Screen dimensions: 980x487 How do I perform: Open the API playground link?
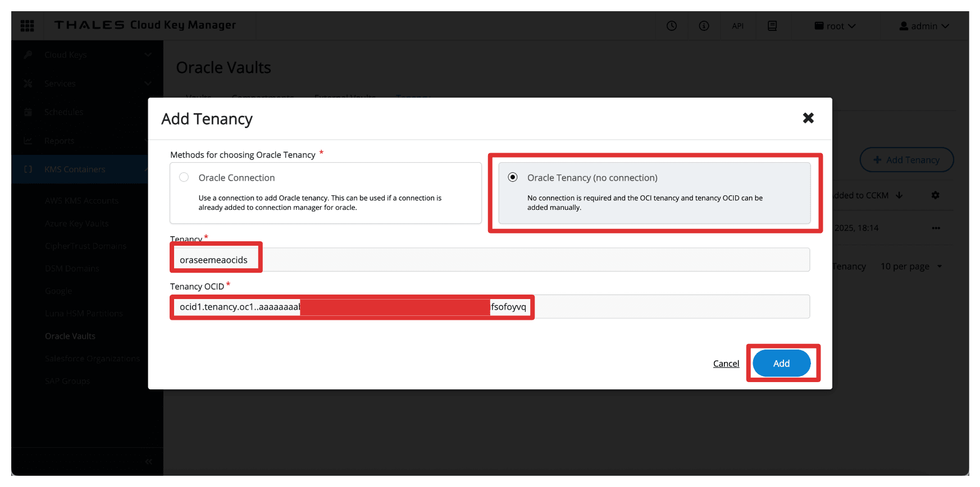[738, 26]
